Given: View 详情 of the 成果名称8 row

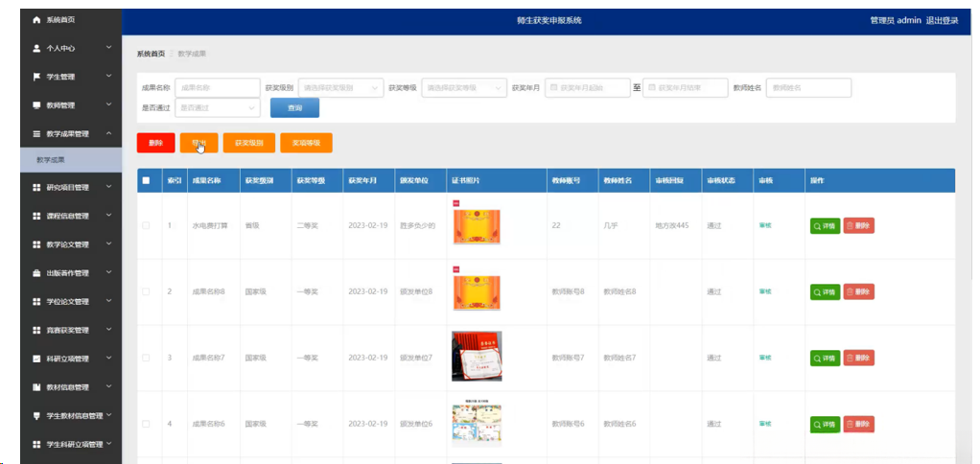Looking at the screenshot, I should pos(825,291).
